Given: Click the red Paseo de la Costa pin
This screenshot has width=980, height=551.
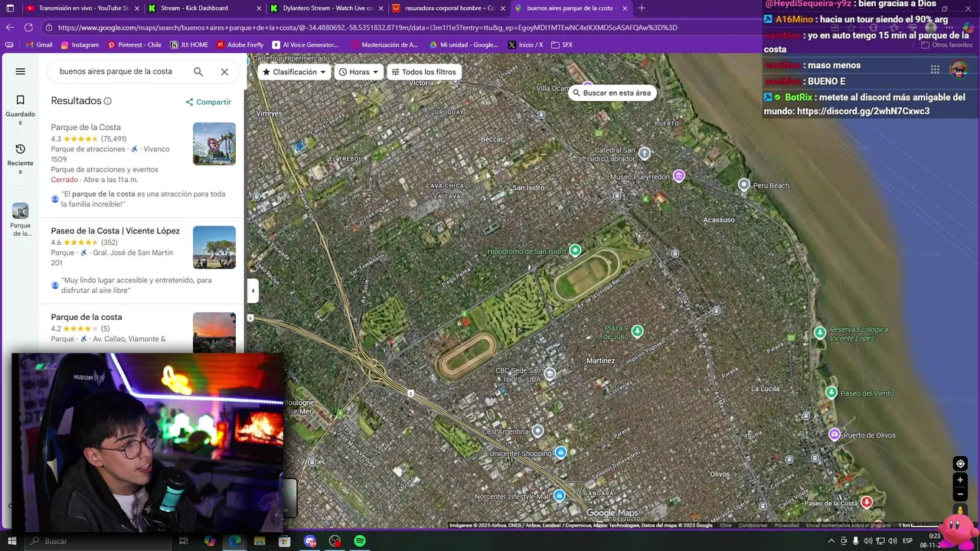Looking at the screenshot, I should pos(867,502).
